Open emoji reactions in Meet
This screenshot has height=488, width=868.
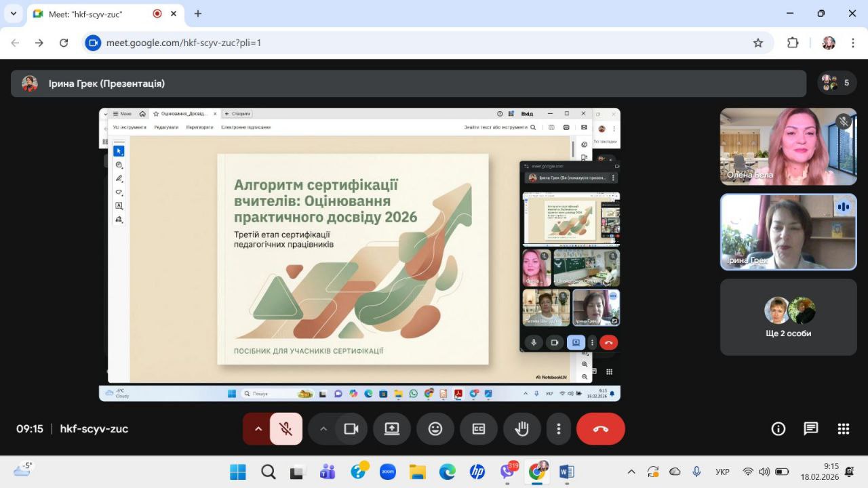click(435, 428)
